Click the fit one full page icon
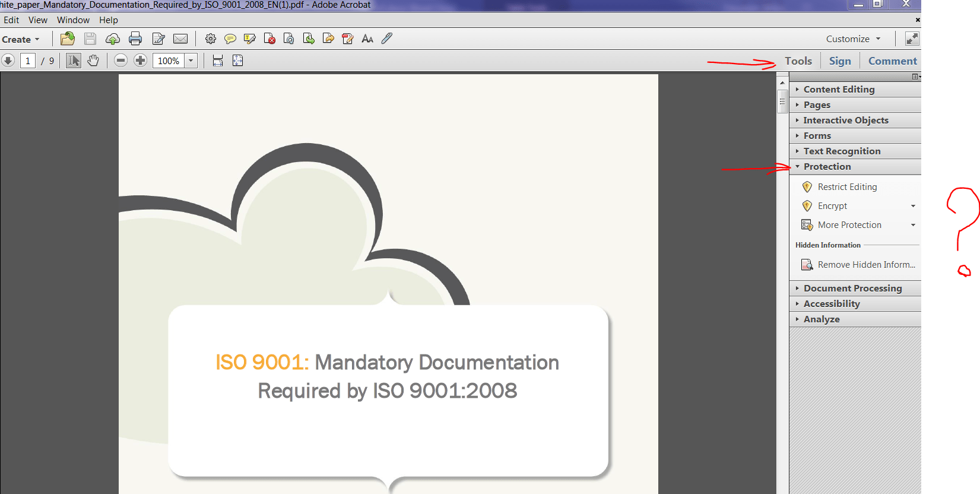980x494 pixels. point(237,61)
